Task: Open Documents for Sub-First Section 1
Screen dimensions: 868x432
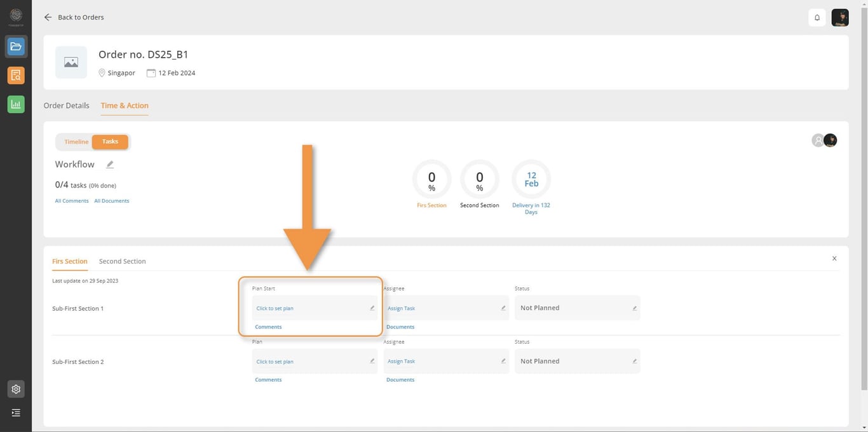Action: point(400,327)
